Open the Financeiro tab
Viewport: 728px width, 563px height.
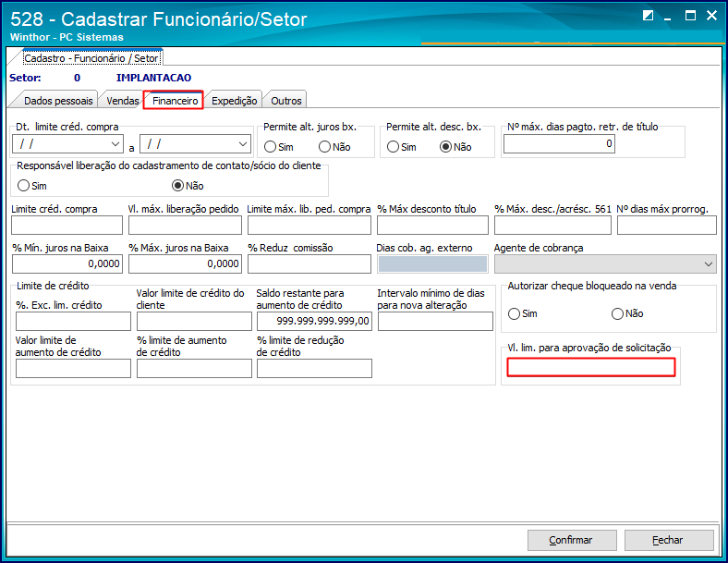pos(175,101)
